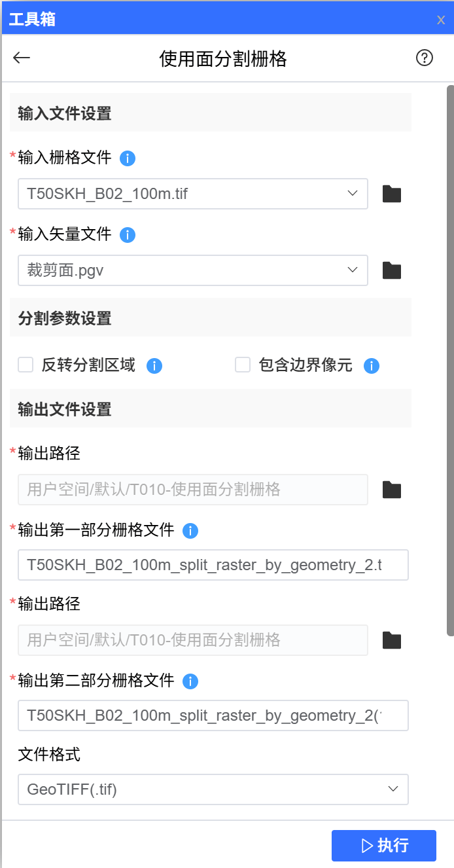Open the question mark help icon
The image size is (454, 868).
pos(424,58)
